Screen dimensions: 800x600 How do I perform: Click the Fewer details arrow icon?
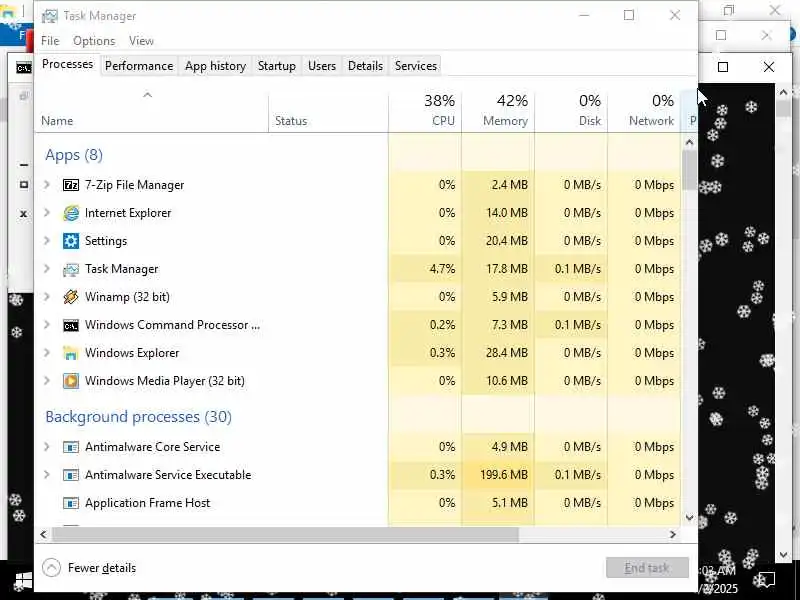click(52, 567)
